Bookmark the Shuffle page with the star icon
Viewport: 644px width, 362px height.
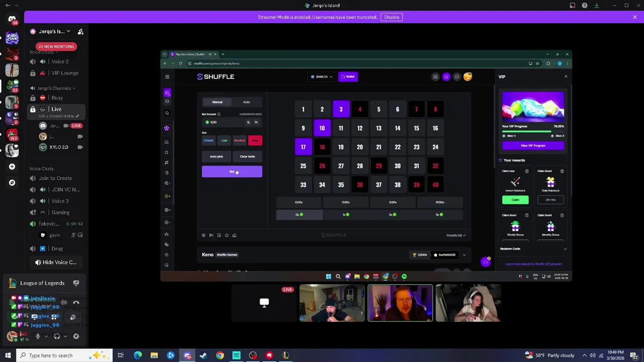(537, 63)
